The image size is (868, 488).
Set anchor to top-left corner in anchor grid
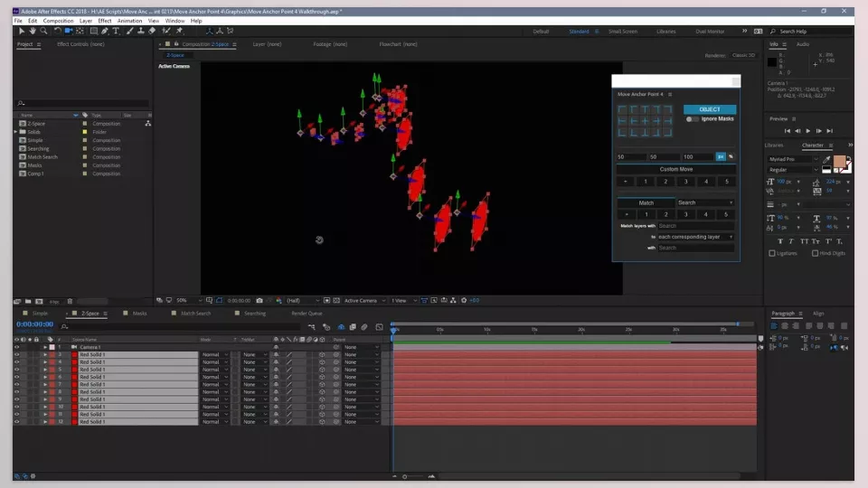(622, 109)
